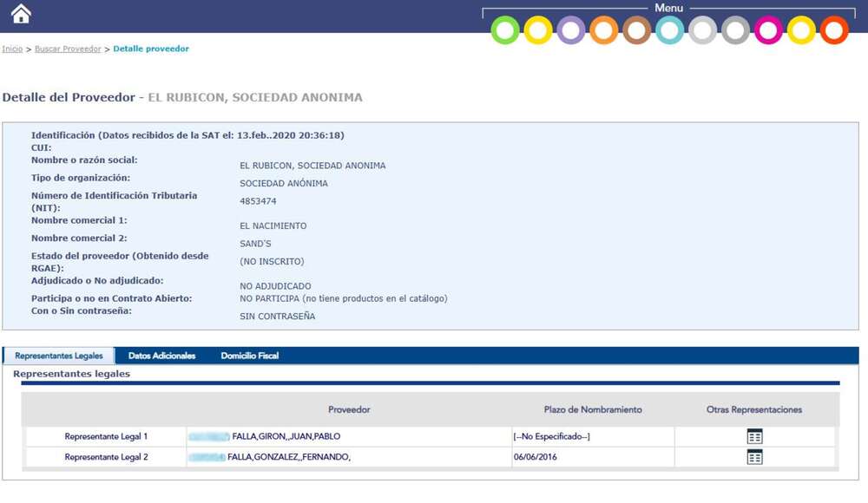Go to the home page icon
This screenshot has width=868, height=503.
click(21, 14)
